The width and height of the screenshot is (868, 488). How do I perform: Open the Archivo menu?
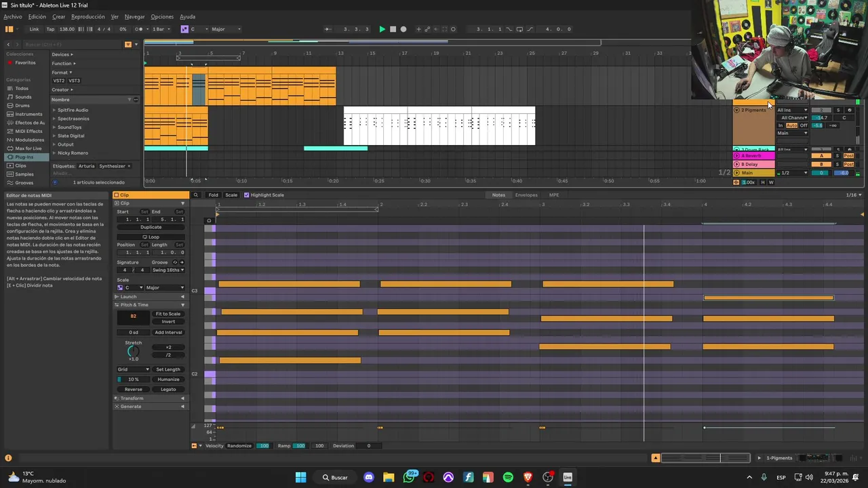pyautogui.click(x=13, y=16)
